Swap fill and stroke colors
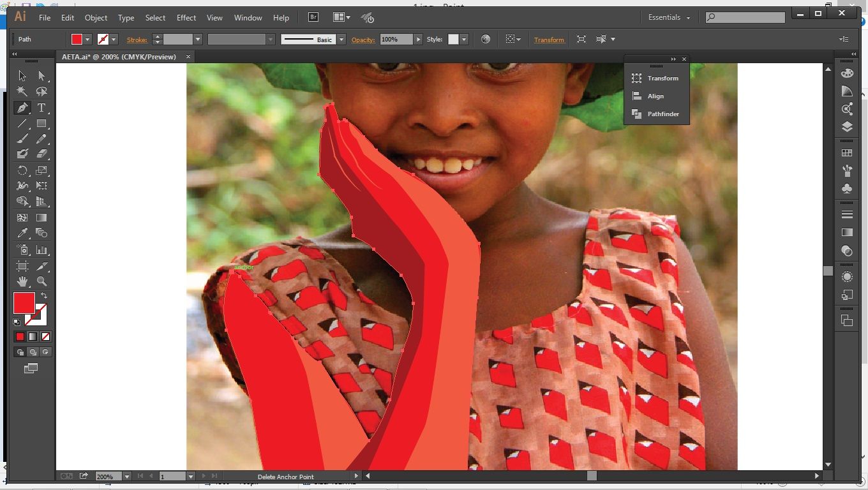868x490 pixels. (x=44, y=296)
